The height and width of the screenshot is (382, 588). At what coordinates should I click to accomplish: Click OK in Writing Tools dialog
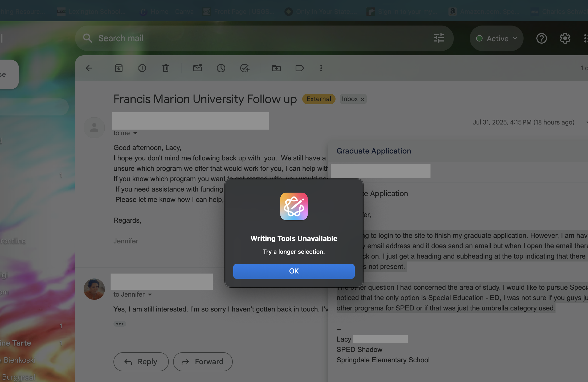click(x=294, y=271)
